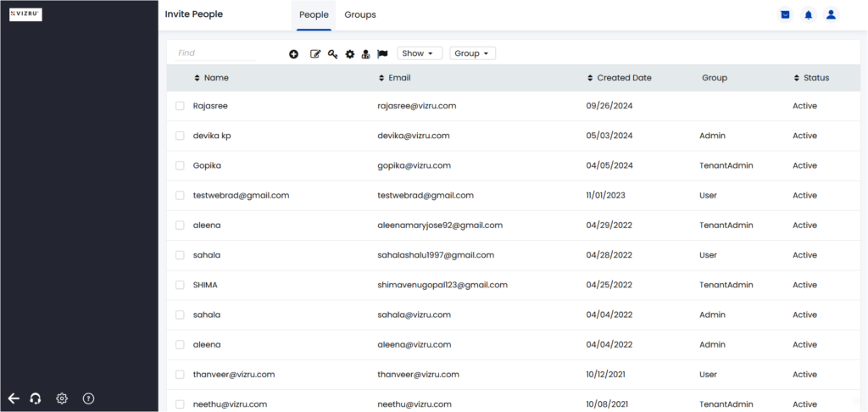This screenshot has width=868, height=412.
Task: Open the Group filter dropdown
Action: click(x=473, y=53)
